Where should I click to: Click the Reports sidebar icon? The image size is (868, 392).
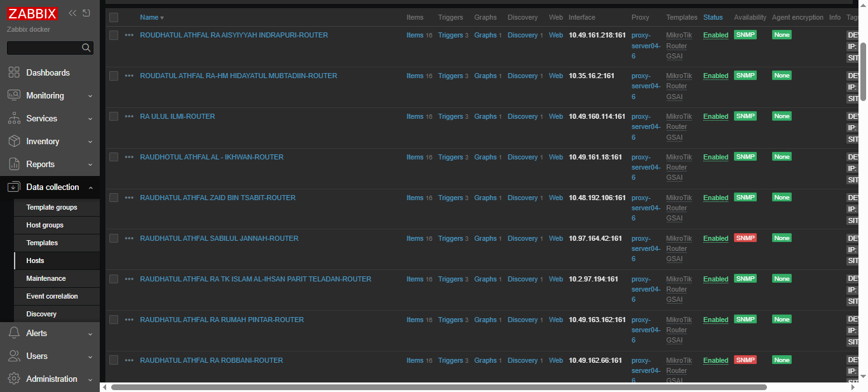point(14,164)
